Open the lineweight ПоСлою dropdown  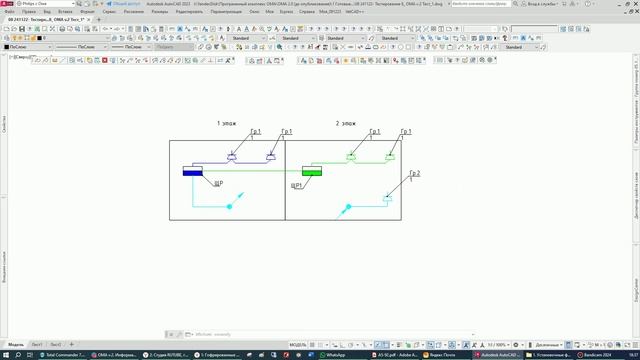tap(148, 47)
